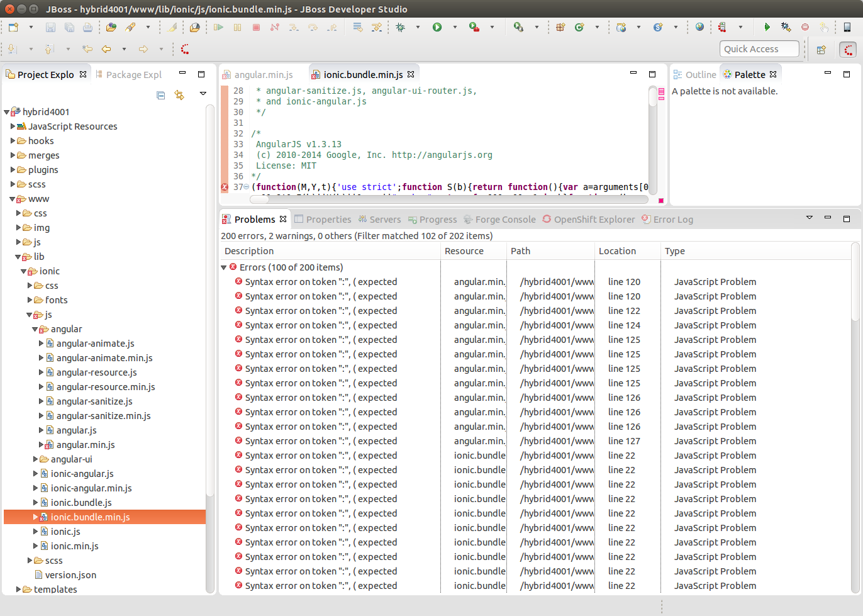Click the Open Web Browser globe icon
863x616 pixels.
tap(699, 27)
